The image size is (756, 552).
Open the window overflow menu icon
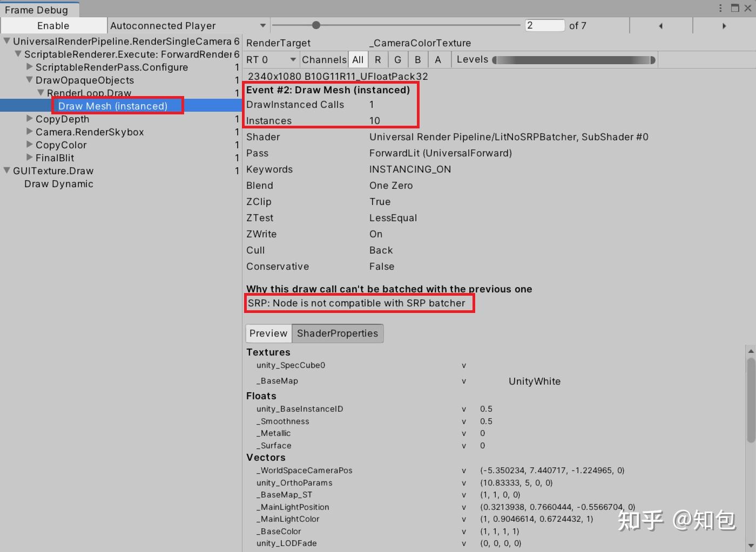[720, 8]
